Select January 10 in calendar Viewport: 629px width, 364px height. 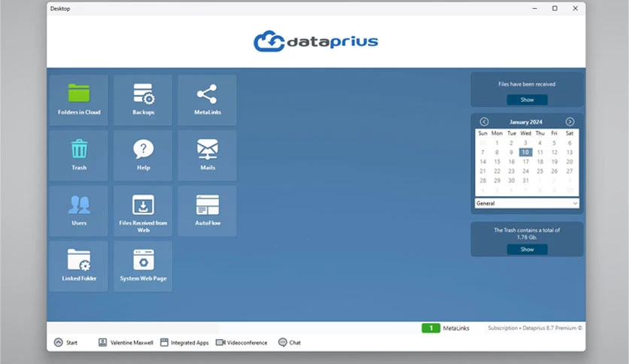tap(525, 153)
